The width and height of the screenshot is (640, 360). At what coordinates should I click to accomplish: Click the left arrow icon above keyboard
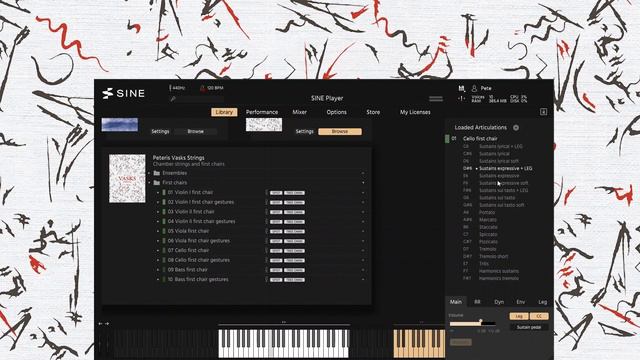coord(100,323)
